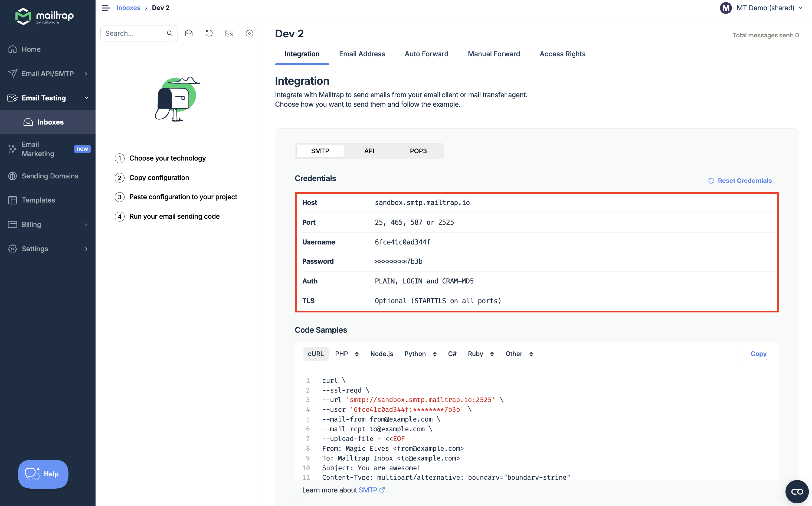The image size is (812, 506).
Task: Select the cURL code sample
Action: (x=316, y=354)
